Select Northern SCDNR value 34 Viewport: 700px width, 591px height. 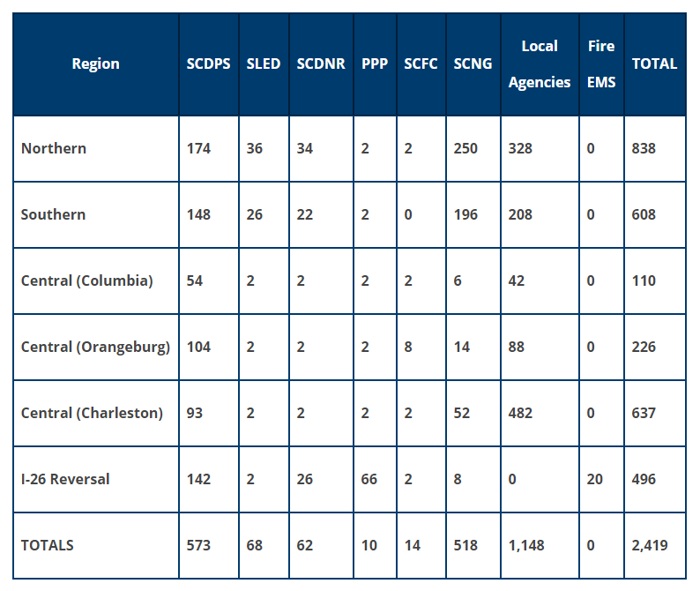tap(305, 148)
